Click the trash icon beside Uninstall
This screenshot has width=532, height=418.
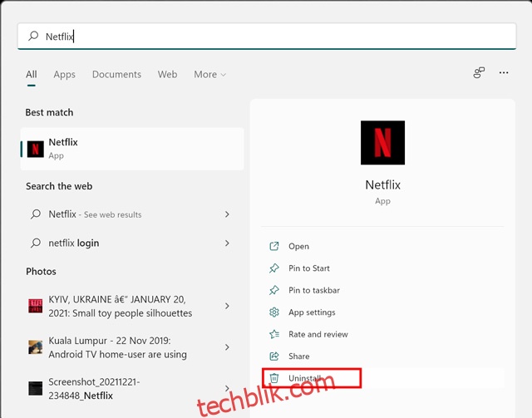pyautogui.click(x=274, y=378)
